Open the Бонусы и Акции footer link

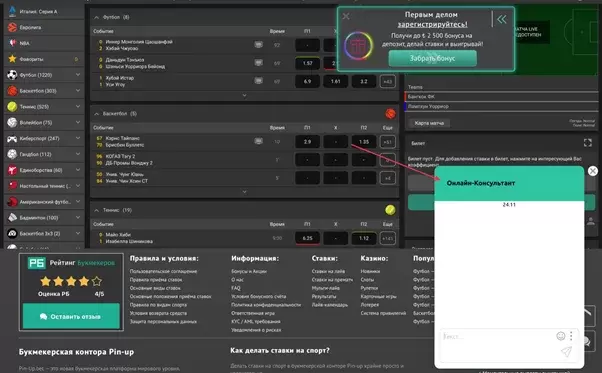pos(249,271)
